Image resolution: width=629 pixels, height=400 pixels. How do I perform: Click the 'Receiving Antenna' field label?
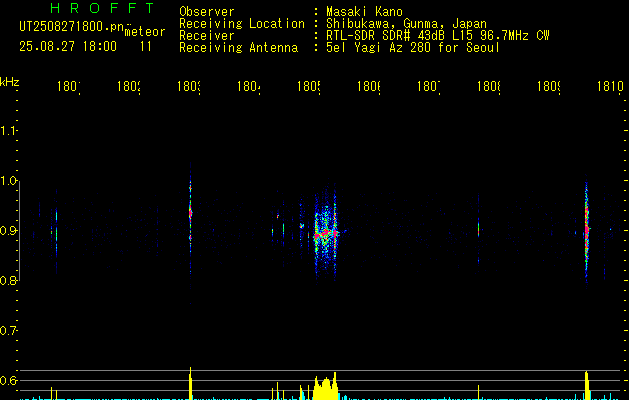coord(239,48)
